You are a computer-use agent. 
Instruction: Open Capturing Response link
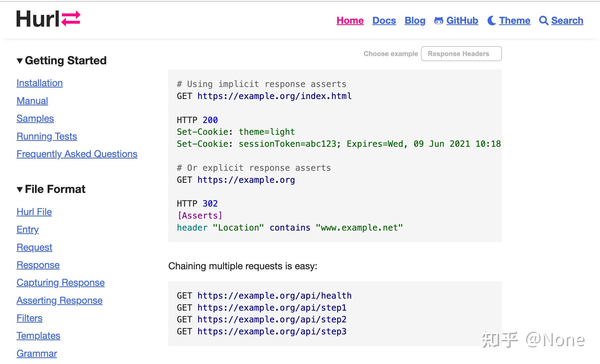pyautogui.click(x=61, y=283)
